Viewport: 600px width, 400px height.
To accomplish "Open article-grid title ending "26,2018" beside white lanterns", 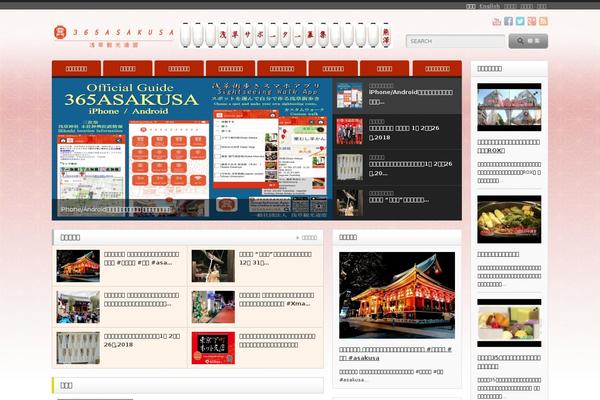I will tap(142, 340).
